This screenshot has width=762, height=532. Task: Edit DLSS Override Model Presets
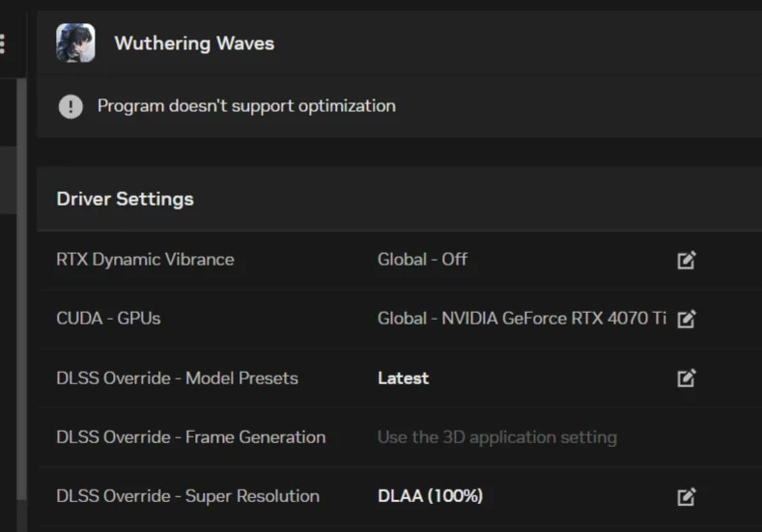(x=687, y=378)
